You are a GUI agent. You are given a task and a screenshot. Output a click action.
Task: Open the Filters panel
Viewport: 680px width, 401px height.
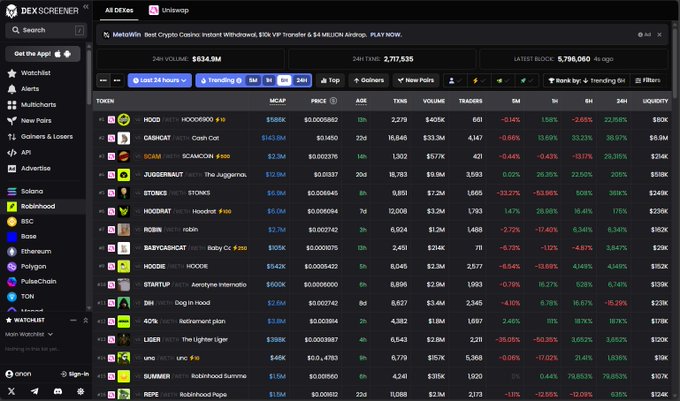click(647, 80)
